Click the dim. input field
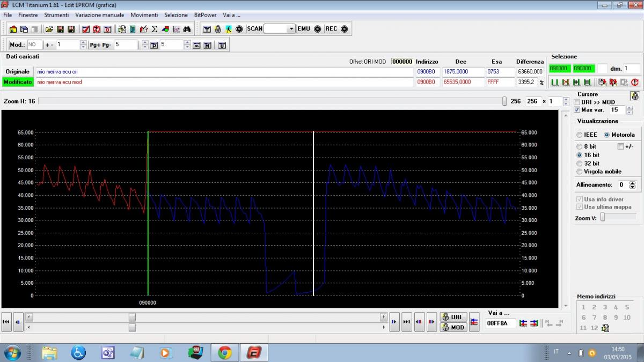644x362 pixels. (x=631, y=68)
